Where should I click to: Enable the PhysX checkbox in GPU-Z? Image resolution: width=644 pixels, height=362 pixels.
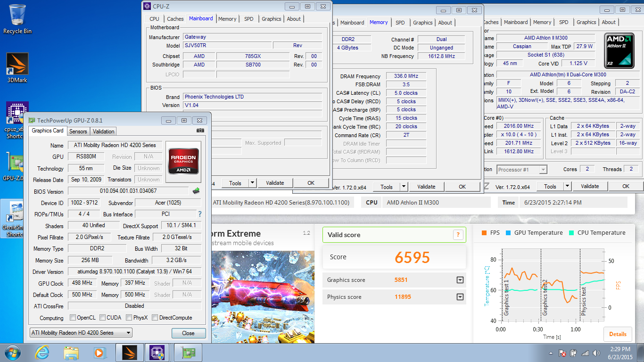[129, 318]
